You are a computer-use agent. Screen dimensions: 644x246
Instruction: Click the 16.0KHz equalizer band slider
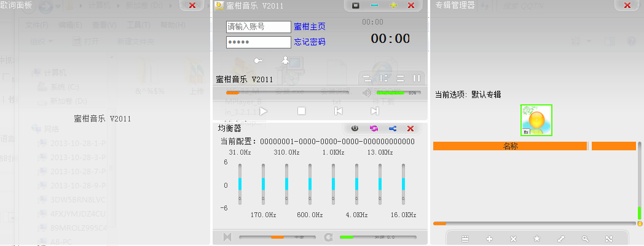coord(404,184)
